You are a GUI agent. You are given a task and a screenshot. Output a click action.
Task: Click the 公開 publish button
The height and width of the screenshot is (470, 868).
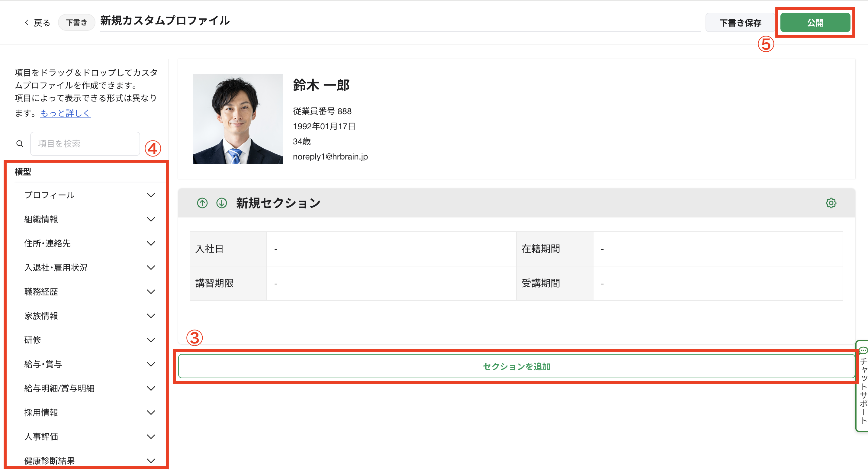click(815, 23)
